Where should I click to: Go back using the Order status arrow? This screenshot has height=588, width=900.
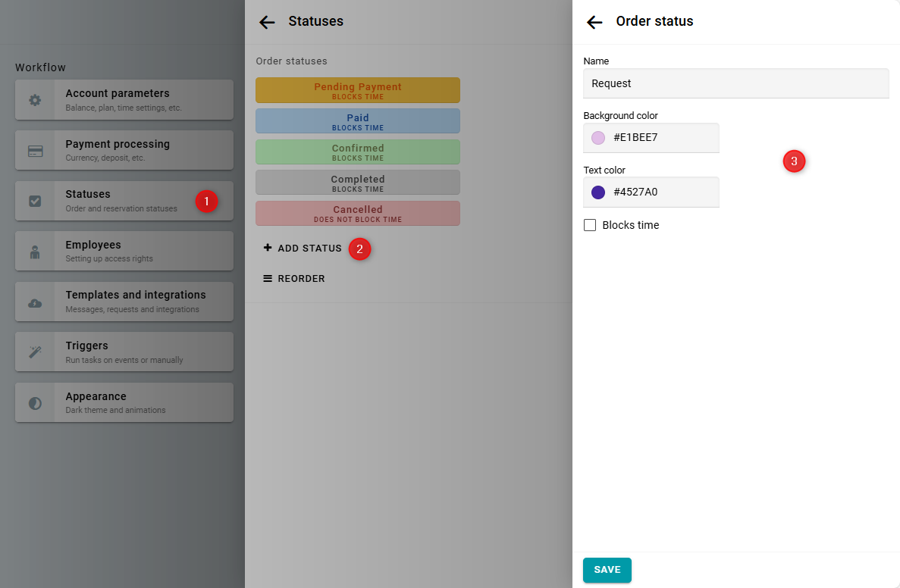coord(594,22)
